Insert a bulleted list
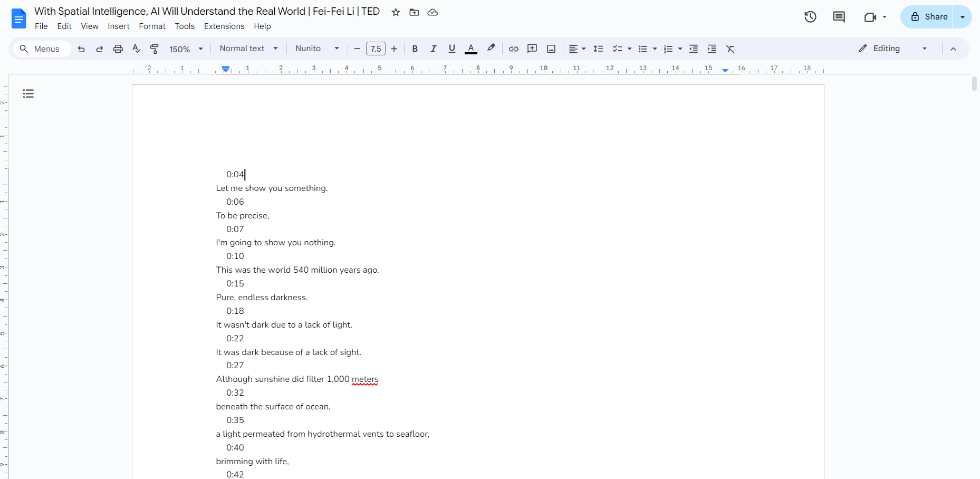Viewport: 980px width, 479px height. [x=642, y=49]
